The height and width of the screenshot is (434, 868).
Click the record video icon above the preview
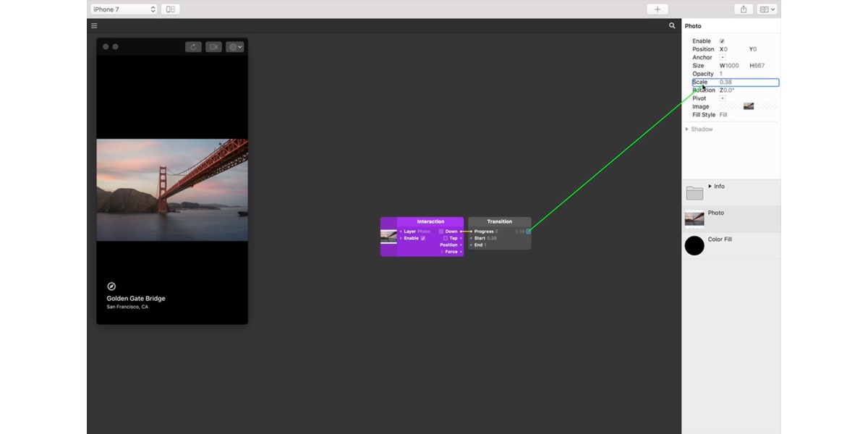(213, 46)
